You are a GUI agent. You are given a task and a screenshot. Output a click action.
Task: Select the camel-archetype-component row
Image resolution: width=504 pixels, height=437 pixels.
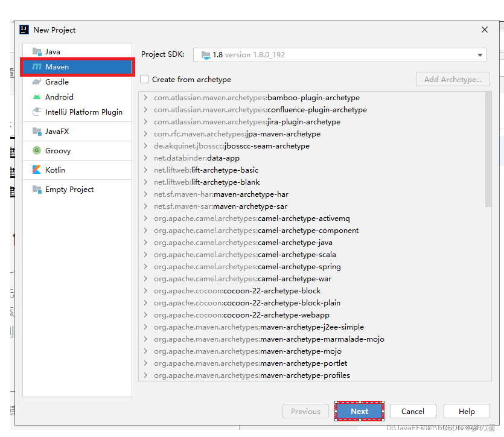(312, 231)
